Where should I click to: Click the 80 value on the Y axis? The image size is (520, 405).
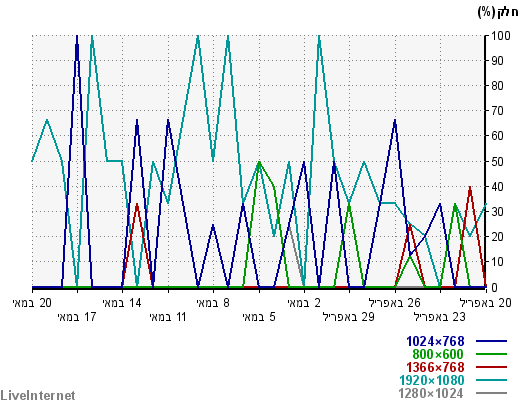click(497, 86)
